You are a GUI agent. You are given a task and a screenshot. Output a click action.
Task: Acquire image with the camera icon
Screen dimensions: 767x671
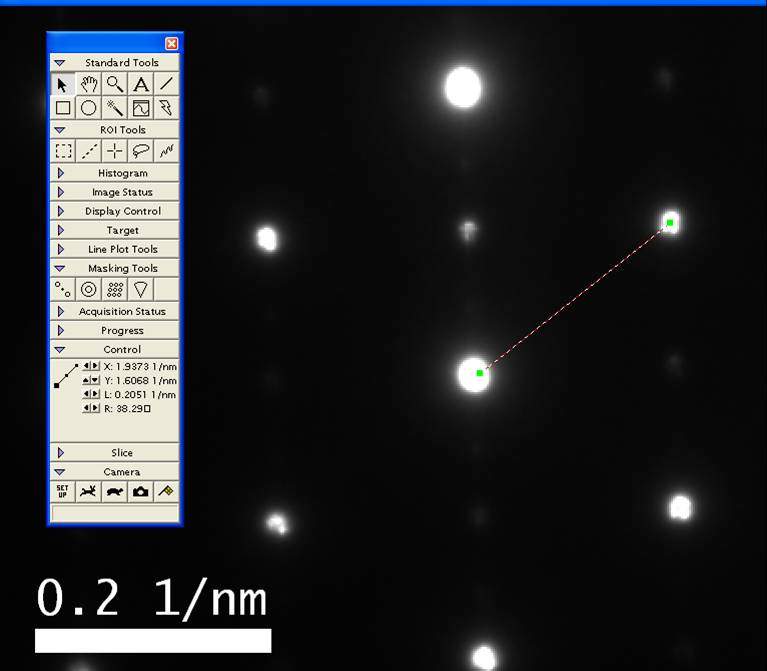(140, 491)
